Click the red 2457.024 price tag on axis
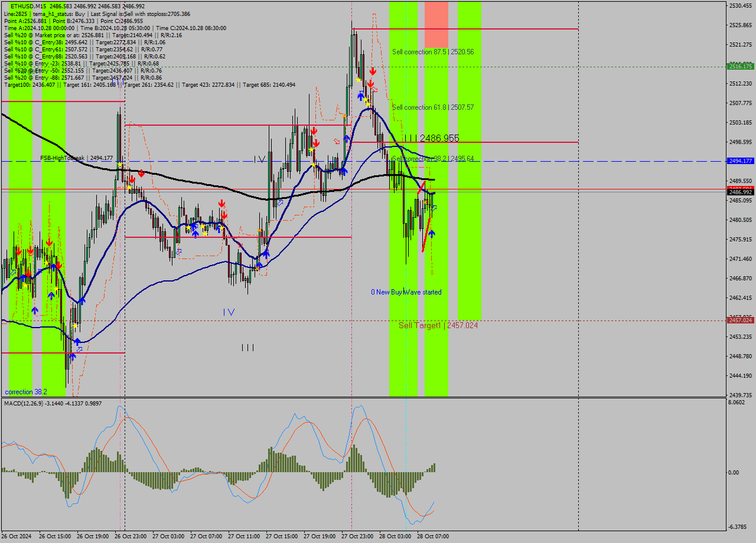This screenshot has width=756, height=543. click(741, 320)
